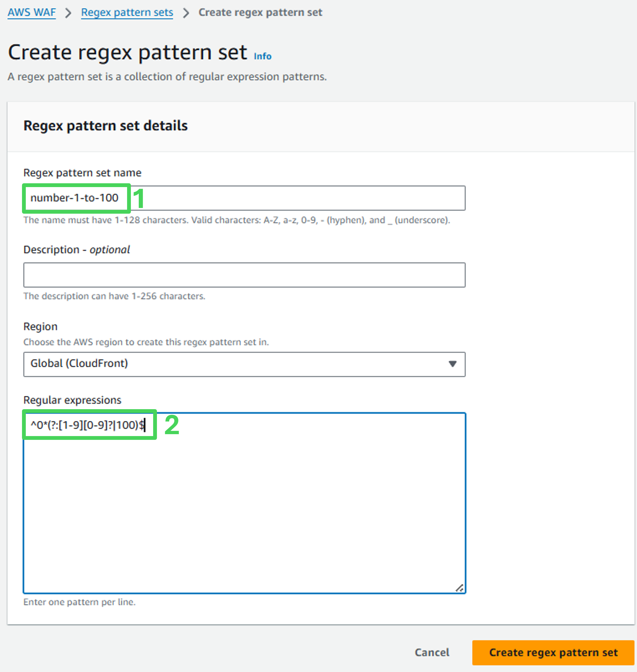Click the textarea resize handle

click(459, 588)
